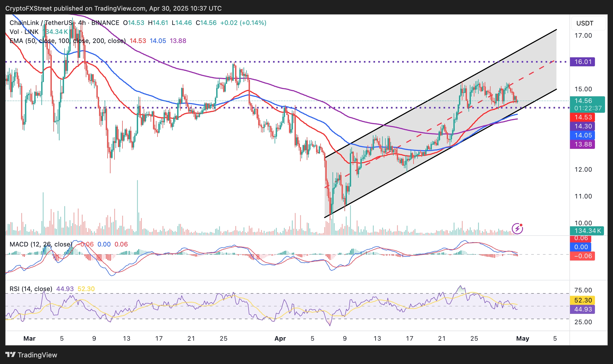Click the EMA indicator legend
The image size is (613, 364).
point(67,41)
